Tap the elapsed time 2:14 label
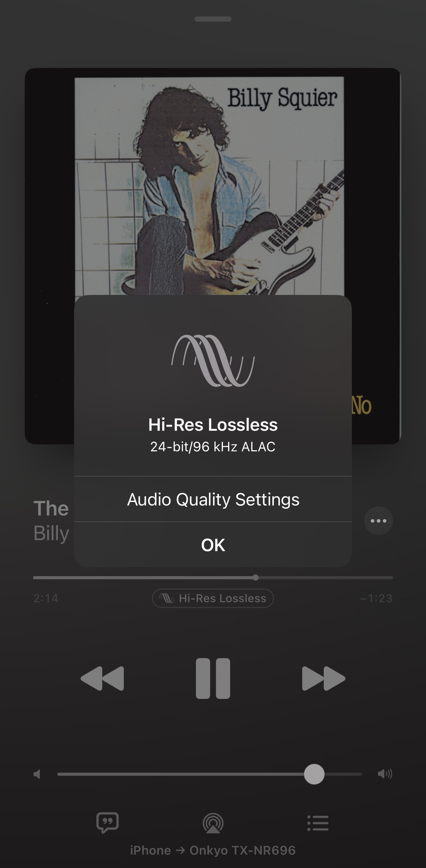Screen dimensions: 426x868 coord(46,598)
